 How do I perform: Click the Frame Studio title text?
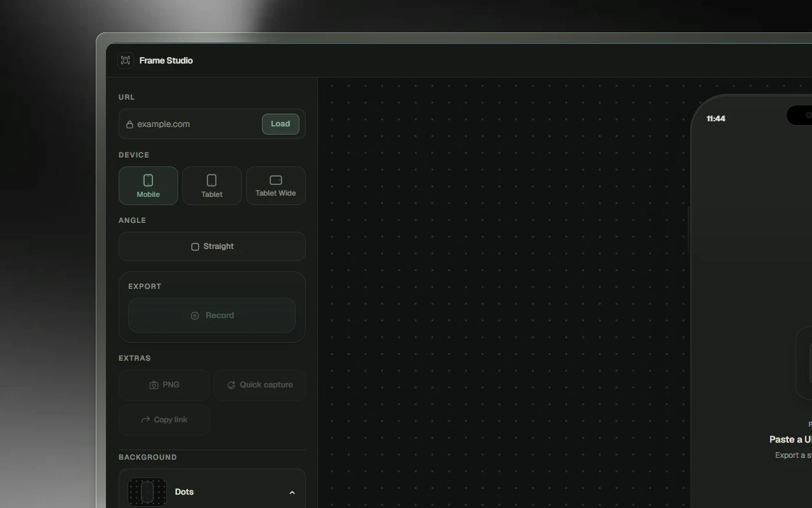tap(166, 60)
